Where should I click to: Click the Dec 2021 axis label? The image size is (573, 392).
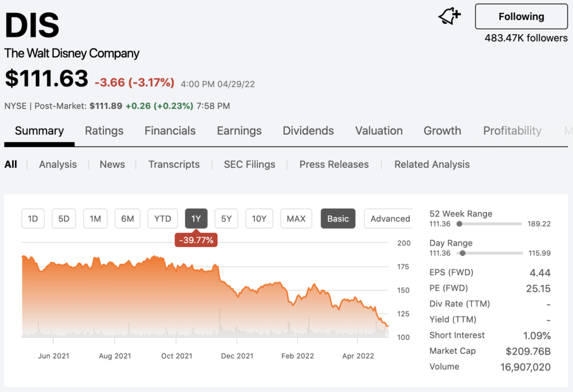coord(237,356)
